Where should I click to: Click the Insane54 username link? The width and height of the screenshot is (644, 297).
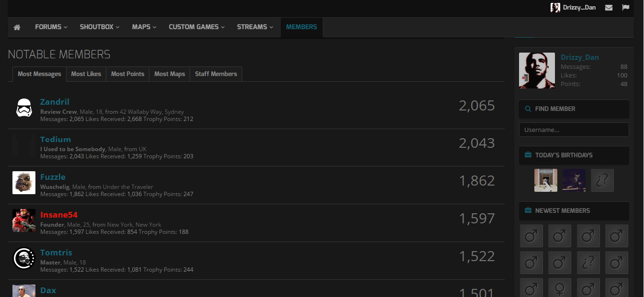59,215
